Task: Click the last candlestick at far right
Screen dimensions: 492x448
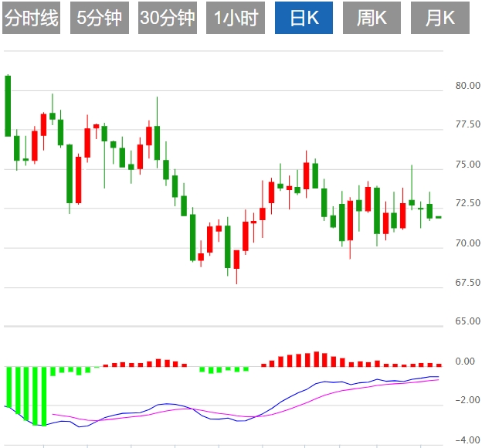Action: [x=439, y=217]
